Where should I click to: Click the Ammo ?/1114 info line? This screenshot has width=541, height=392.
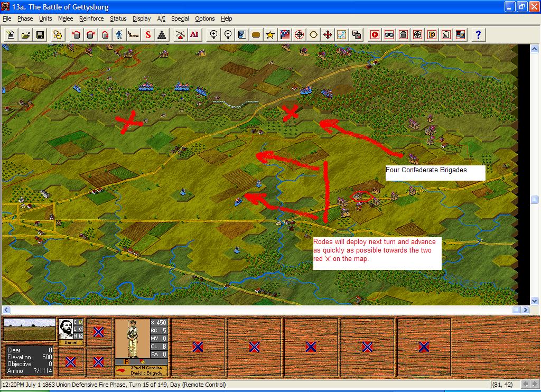point(30,371)
